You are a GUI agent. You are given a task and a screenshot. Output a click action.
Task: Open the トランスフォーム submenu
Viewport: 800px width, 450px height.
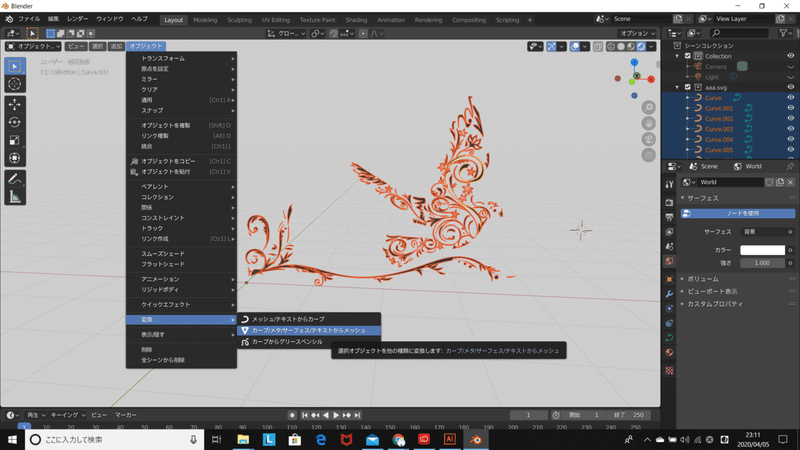[182, 59]
